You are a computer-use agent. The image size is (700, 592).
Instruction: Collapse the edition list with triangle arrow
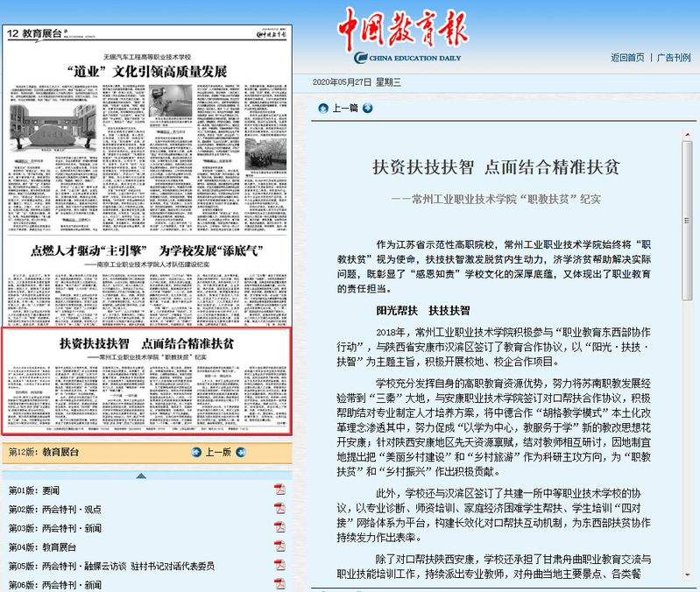[140, 475]
